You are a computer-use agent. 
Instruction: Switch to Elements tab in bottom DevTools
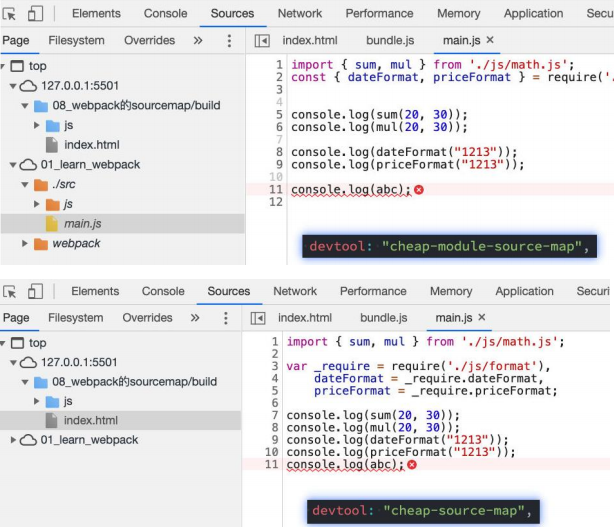tap(95, 291)
